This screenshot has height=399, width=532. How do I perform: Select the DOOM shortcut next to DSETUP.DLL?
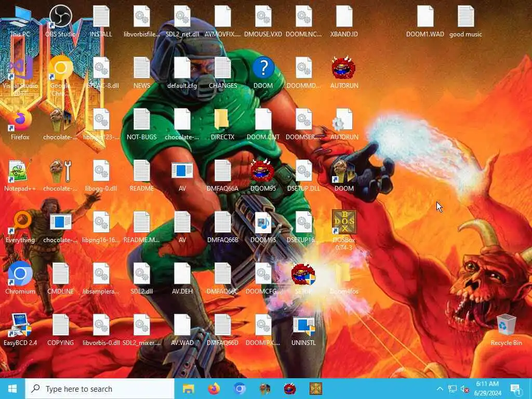click(x=344, y=176)
